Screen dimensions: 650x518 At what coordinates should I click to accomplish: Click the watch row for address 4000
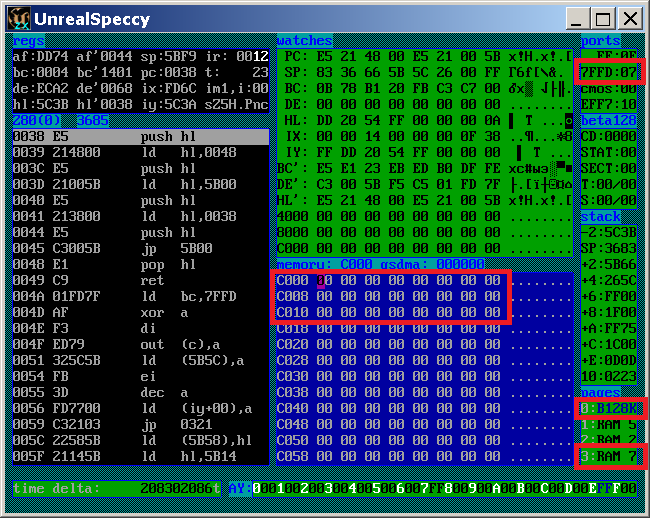pyautogui.click(x=425, y=216)
